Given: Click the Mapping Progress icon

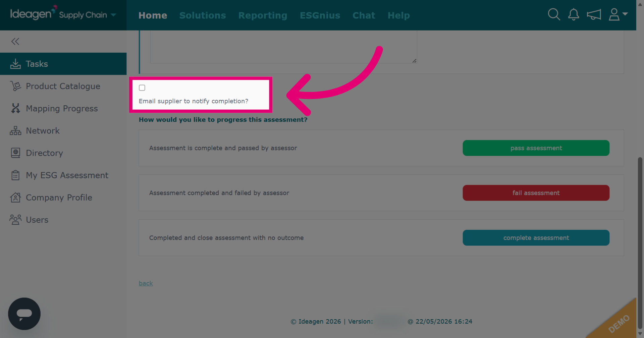Looking at the screenshot, I should coord(15,108).
